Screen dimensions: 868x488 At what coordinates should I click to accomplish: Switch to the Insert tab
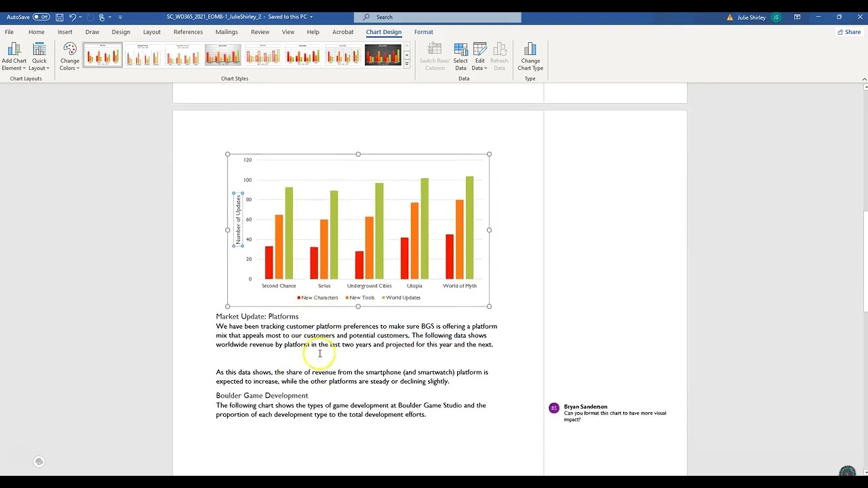click(65, 32)
